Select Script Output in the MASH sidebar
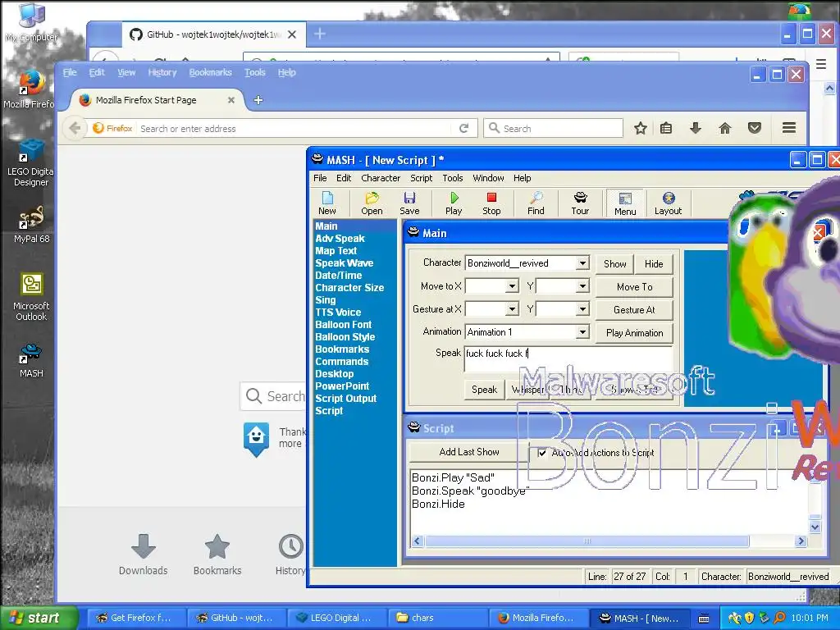The width and height of the screenshot is (840, 630). coord(345,399)
